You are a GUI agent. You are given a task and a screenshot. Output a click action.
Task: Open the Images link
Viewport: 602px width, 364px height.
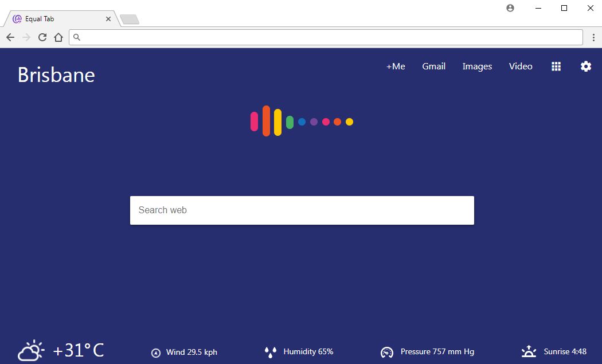[477, 66]
